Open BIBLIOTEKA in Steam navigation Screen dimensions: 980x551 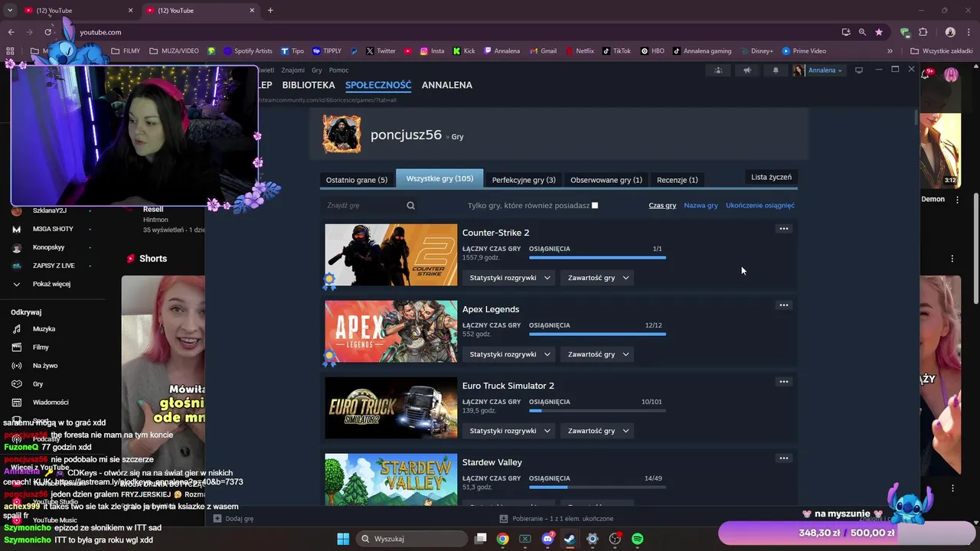(x=309, y=85)
